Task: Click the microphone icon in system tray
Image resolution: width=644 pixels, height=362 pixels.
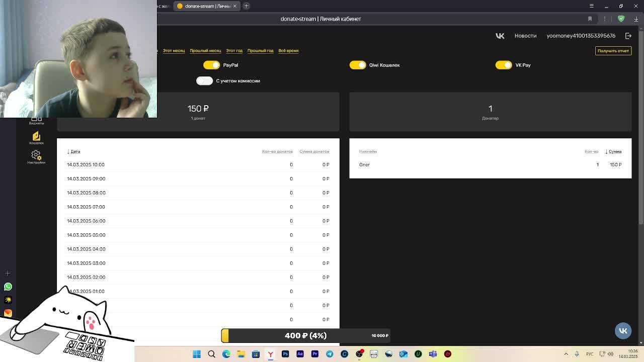Action: 577,354
